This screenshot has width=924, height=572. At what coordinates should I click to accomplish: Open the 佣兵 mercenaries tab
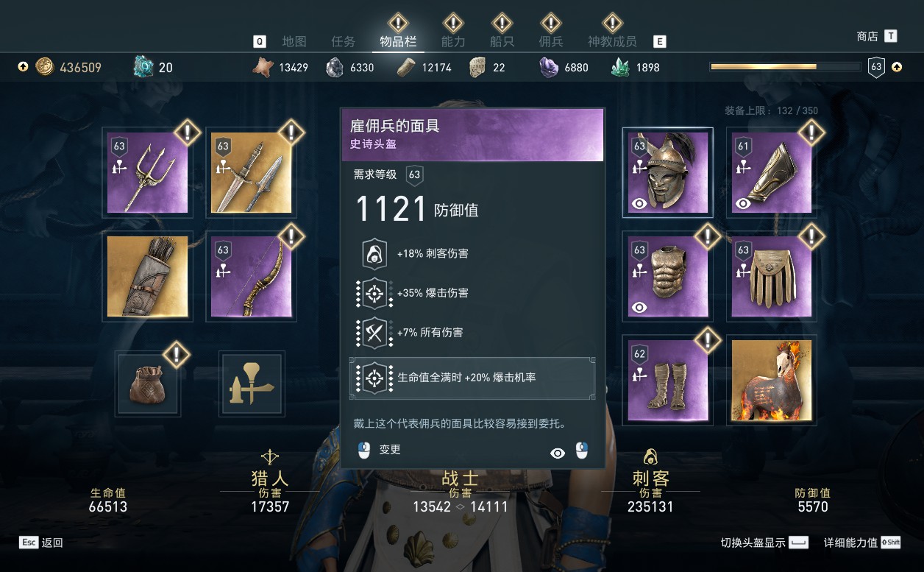click(551, 41)
